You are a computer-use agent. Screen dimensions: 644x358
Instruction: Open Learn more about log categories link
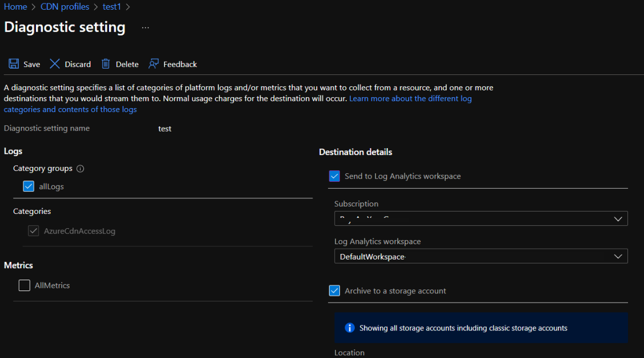click(410, 98)
